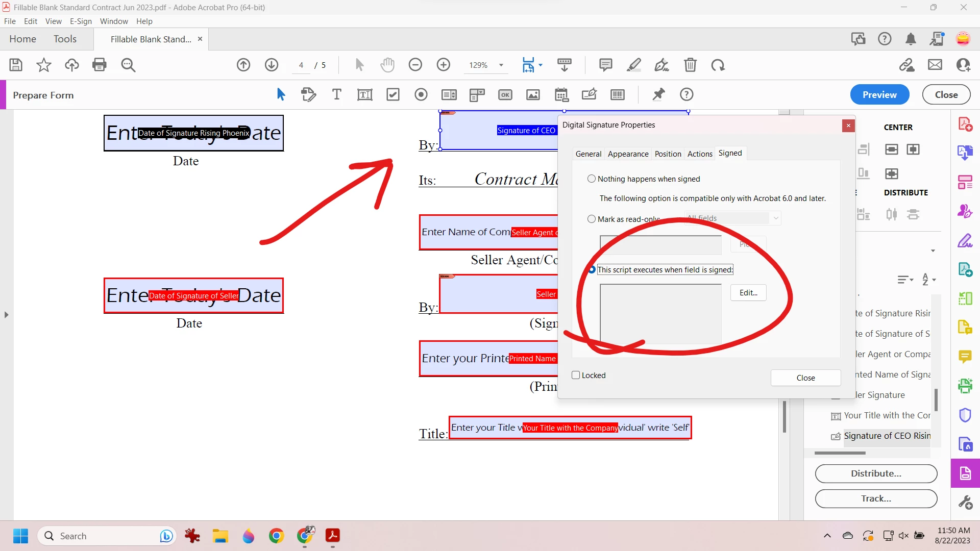This screenshot has height=551, width=980.
Task: Click the Add Image Field tool
Action: (x=533, y=95)
